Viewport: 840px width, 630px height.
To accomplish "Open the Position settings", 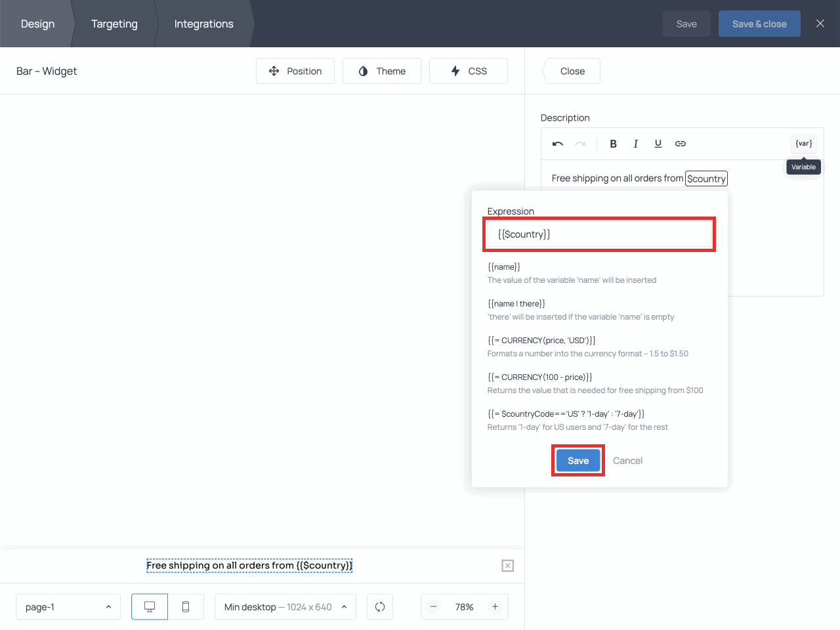I will click(x=295, y=71).
